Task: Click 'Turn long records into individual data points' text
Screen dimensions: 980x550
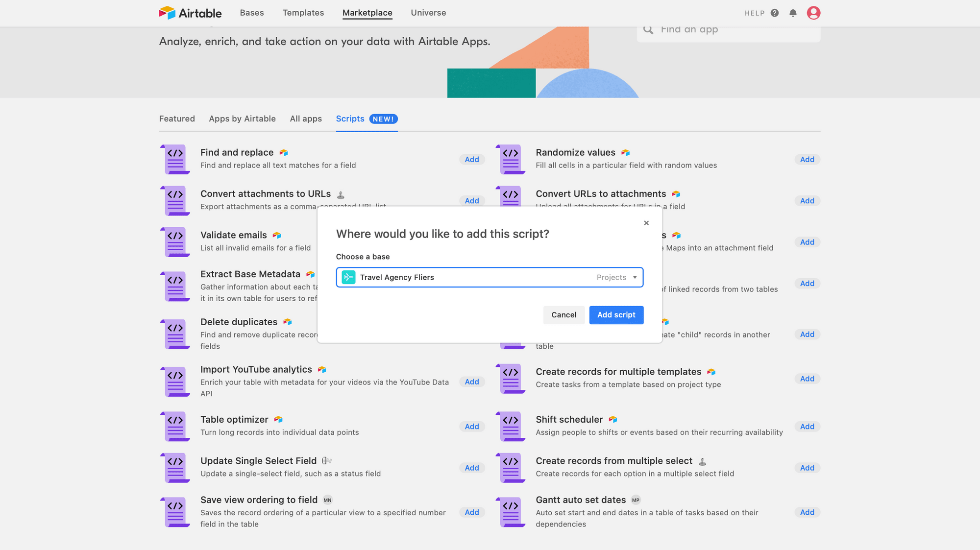Action: pyautogui.click(x=279, y=432)
